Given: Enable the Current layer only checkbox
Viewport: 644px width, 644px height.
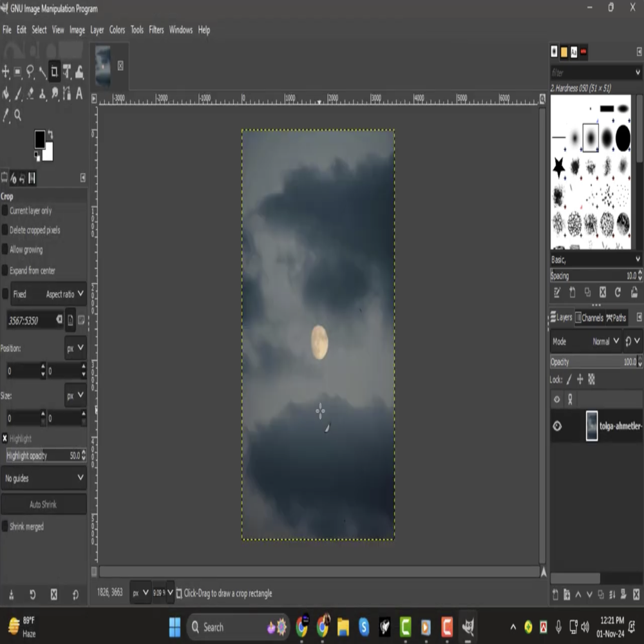Looking at the screenshot, I should tap(5, 211).
